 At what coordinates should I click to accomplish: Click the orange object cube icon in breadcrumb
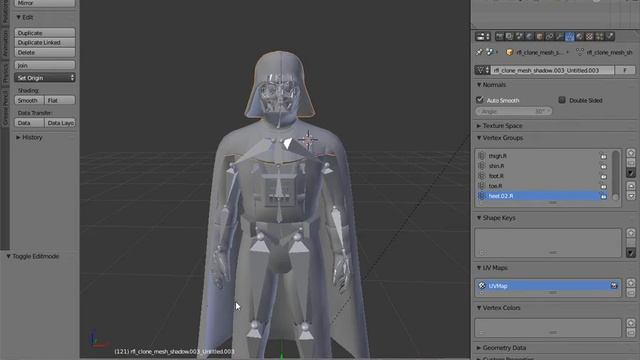tap(509, 52)
